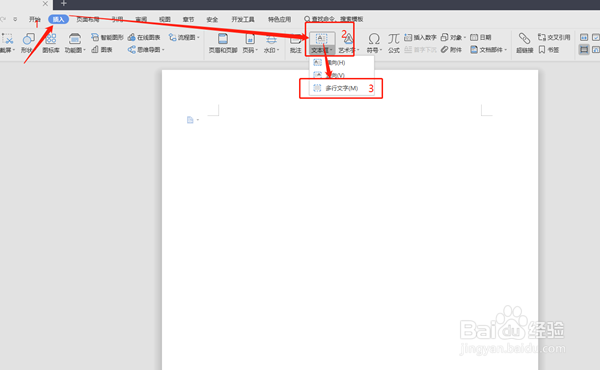The width and height of the screenshot is (600, 370).
Task: Open 在线图表 online charts
Action: (x=144, y=37)
